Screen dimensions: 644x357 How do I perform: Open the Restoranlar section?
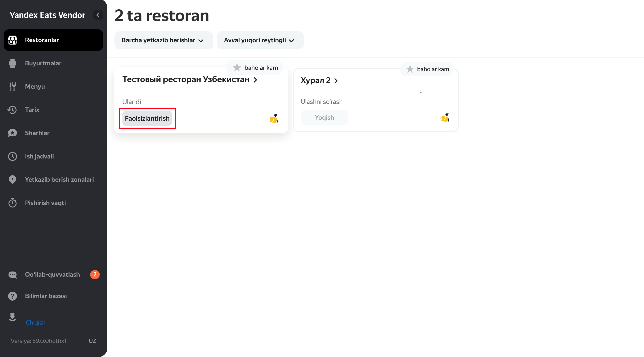point(53,40)
